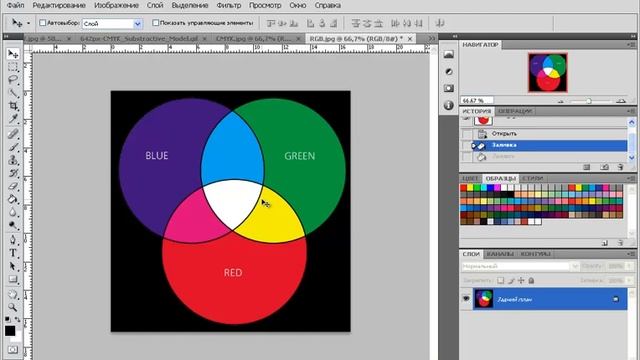Viewport: 640px width, 360px height.
Task: Select the Rectangular Marquee tool
Action: (13, 67)
